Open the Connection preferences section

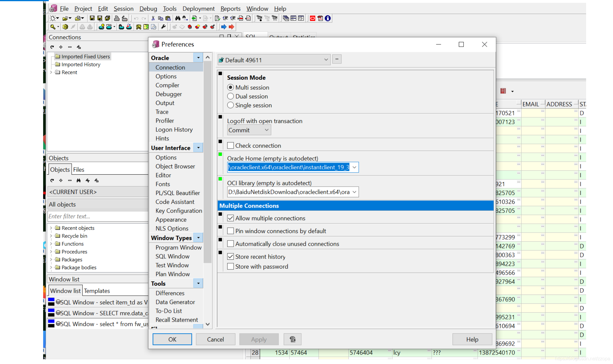170,67
